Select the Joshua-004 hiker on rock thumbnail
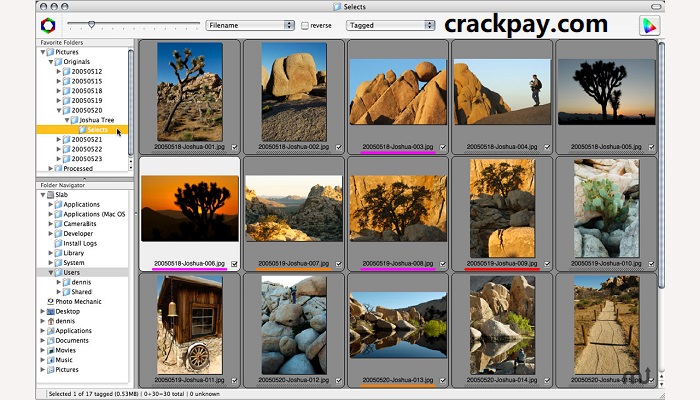This screenshot has height=400, width=700. pyautogui.click(x=502, y=92)
